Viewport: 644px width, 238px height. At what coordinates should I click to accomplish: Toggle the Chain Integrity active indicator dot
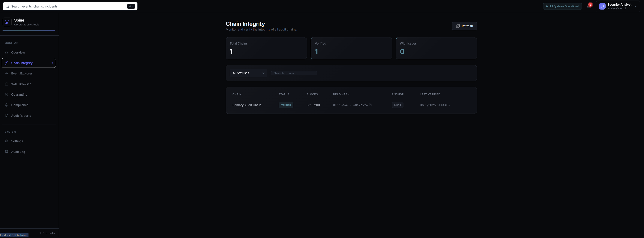point(52,63)
